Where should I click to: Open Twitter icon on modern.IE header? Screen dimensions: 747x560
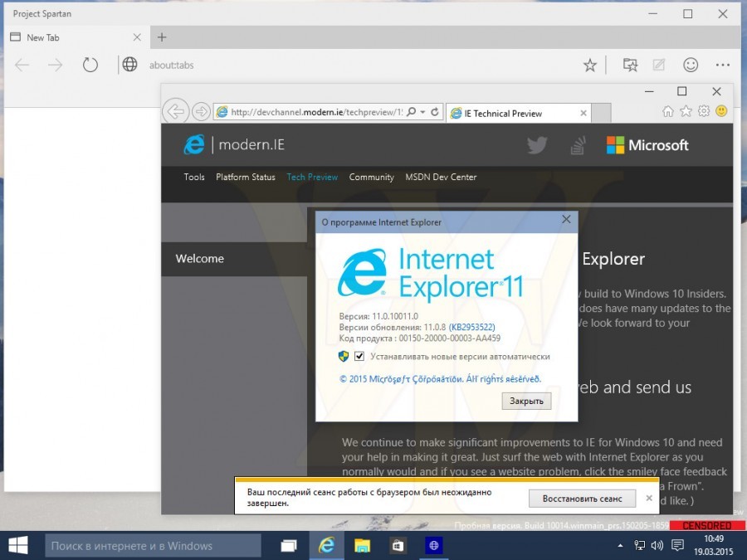537,144
